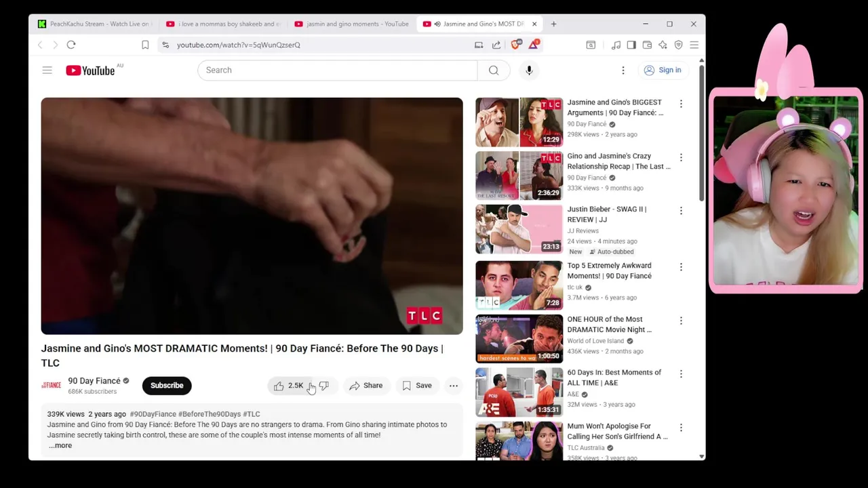Switch to 'jasmin and gino moments' tab
This screenshot has width=868, height=488.
tap(351, 24)
